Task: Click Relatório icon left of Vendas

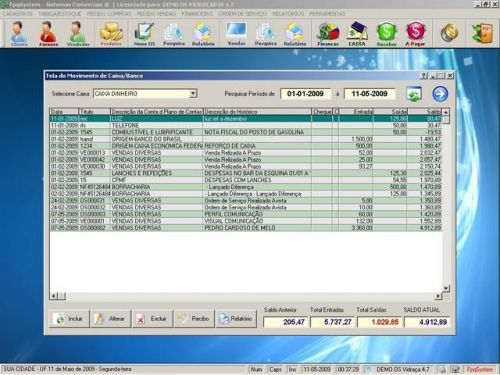Action: (203, 33)
